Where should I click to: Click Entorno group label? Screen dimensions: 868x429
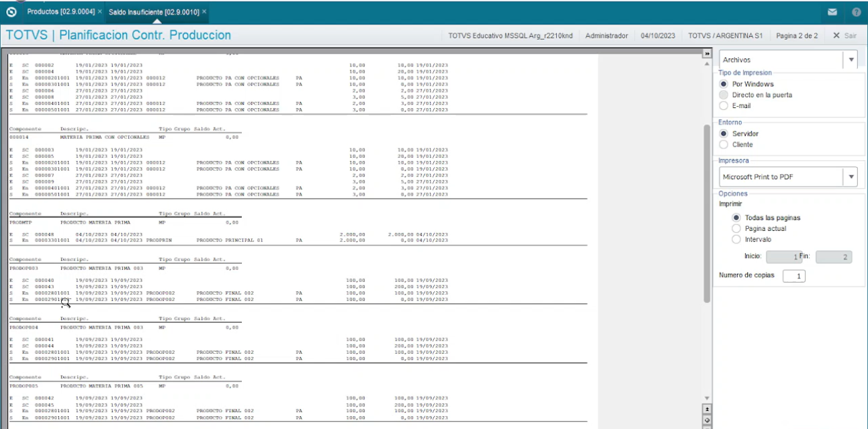pos(730,122)
